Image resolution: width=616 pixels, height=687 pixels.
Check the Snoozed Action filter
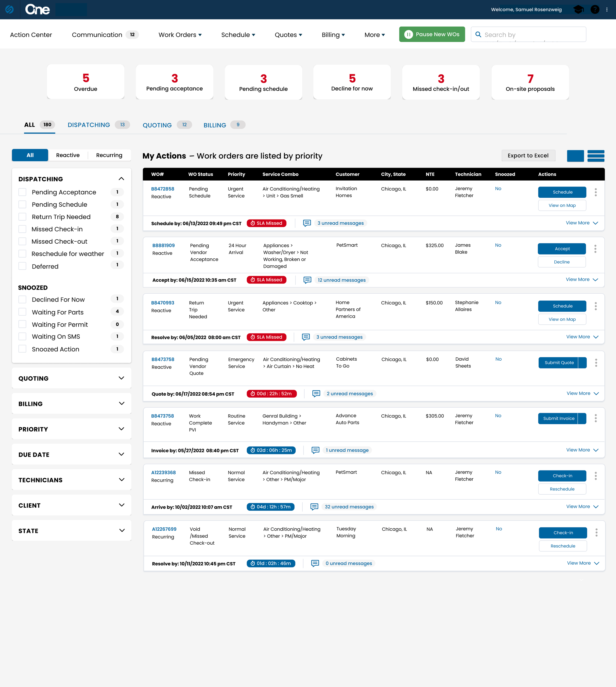click(22, 349)
